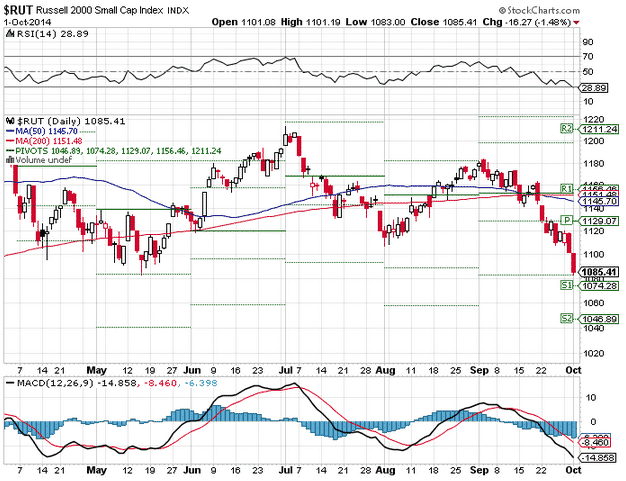Click the 1046.89 support price label
Screen dimensions: 626x481
(600, 319)
